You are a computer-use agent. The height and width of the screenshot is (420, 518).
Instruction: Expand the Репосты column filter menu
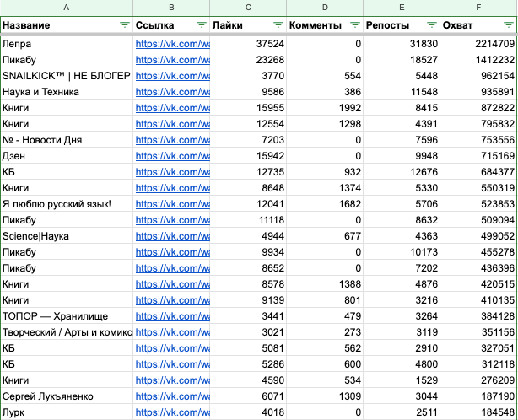point(431,25)
